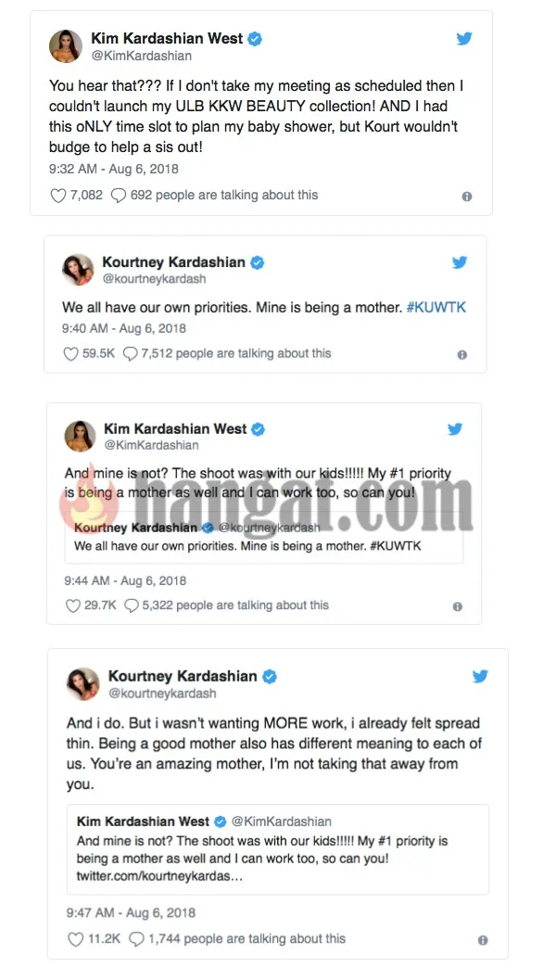The width and height of the screenshot is (543, 980).
Task: Open the twitter.com/kourtneykardas… link
Action: [x=159, y=876]
